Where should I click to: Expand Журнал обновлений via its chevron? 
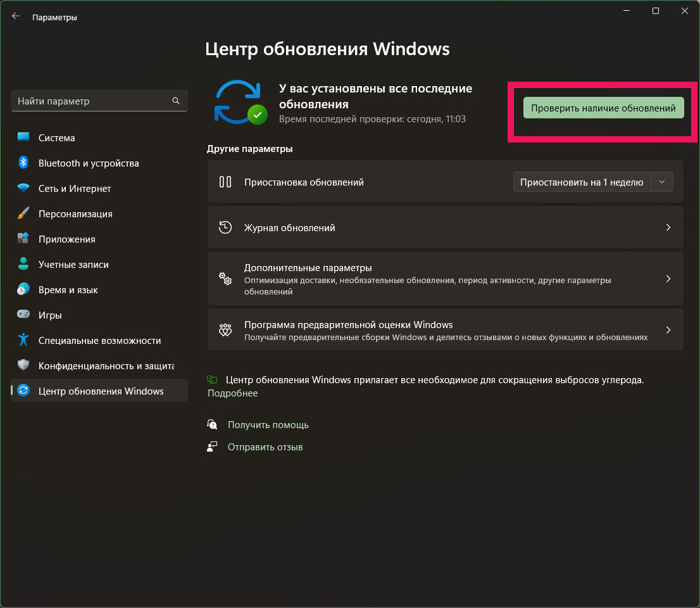668,227
